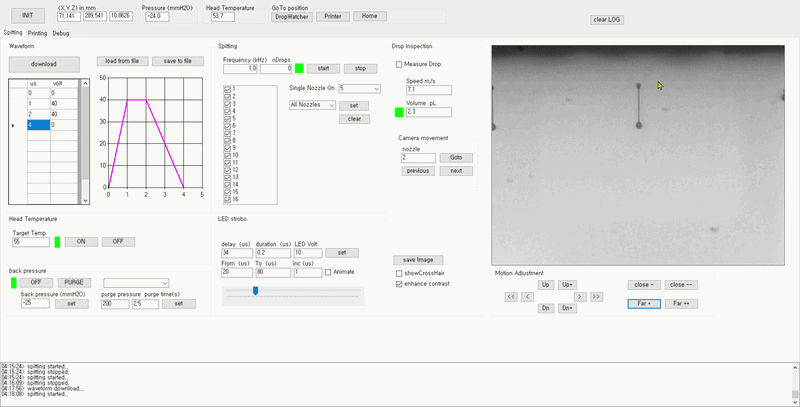Toggle the showCrossHair checkbox
The image size is (800, 407).
400,273
